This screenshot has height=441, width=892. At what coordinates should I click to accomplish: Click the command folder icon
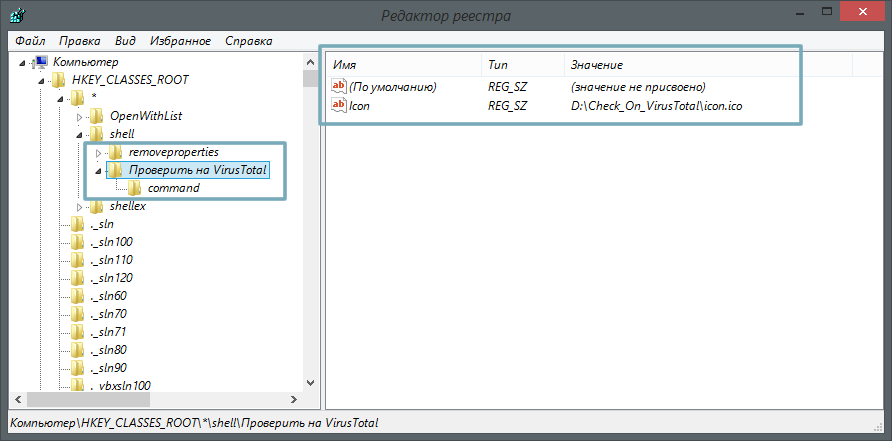click(134, 188)
